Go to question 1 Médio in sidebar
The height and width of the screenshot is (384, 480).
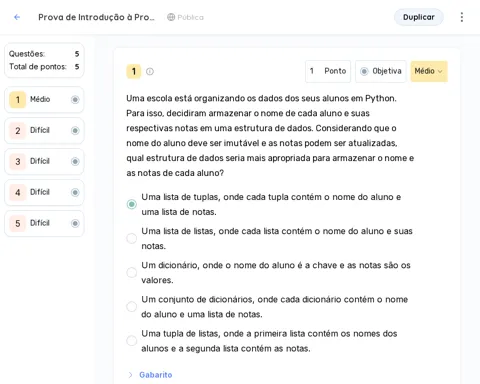point(44,99)
